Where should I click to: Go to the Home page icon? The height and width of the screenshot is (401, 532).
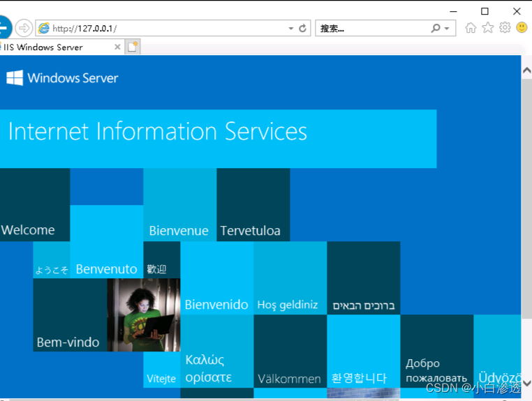tap(471, 28)
